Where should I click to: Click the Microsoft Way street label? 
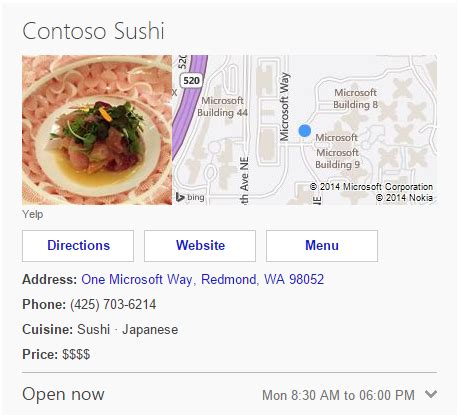point(284,107)
